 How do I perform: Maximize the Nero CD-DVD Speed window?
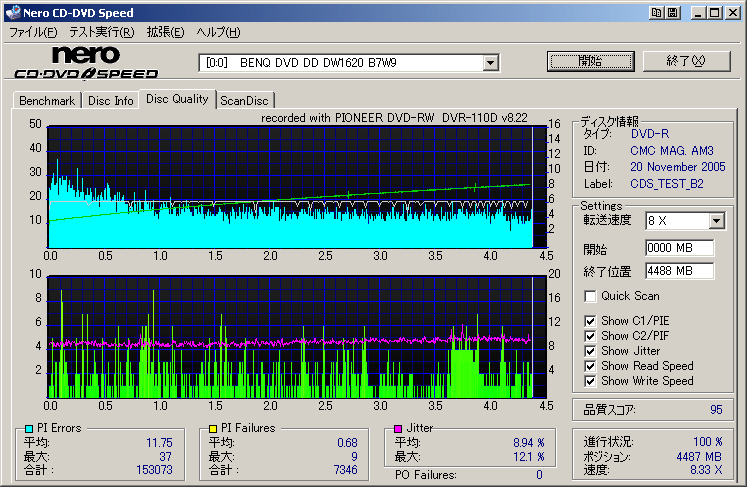[x=714, y=13]
